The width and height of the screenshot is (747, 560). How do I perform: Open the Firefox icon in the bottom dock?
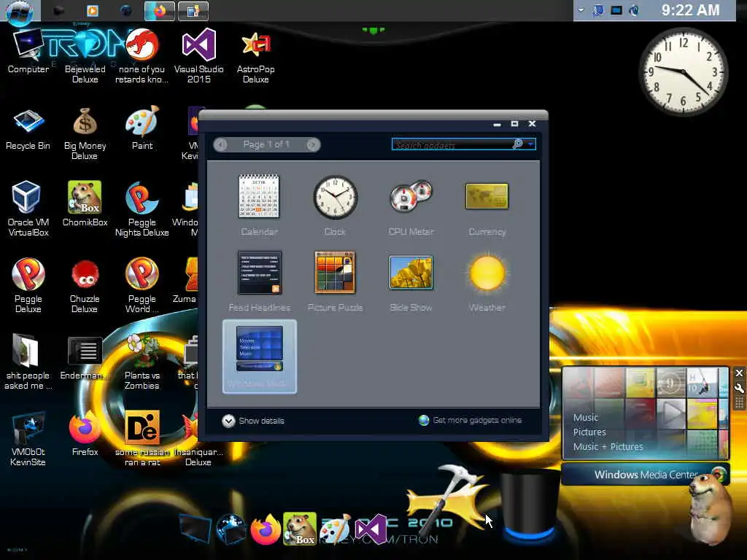point(265,529)
